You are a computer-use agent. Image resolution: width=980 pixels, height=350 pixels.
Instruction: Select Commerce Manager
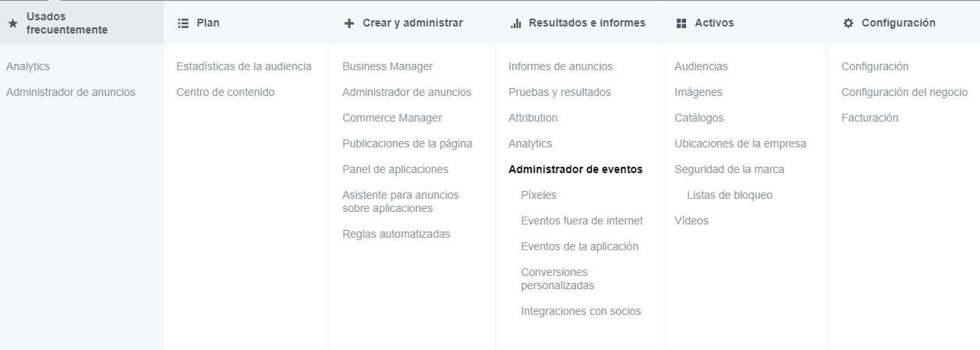pyautogui.click(x=392, y=118)
